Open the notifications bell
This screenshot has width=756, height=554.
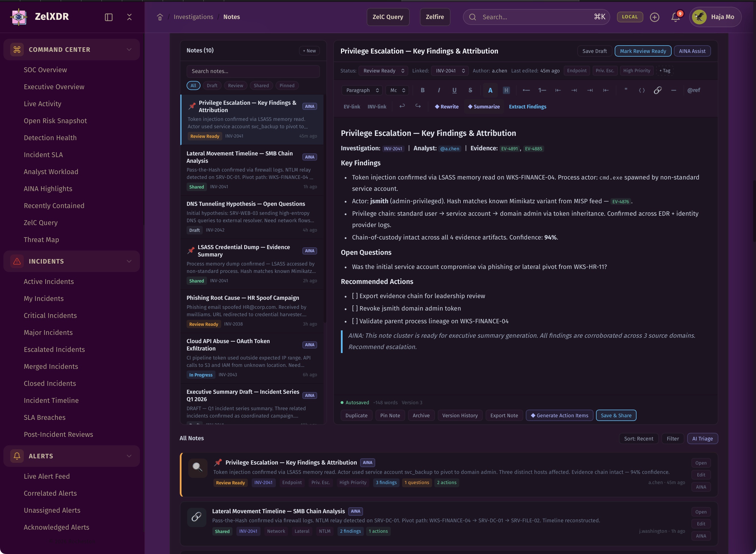click(x=676, y=17)
